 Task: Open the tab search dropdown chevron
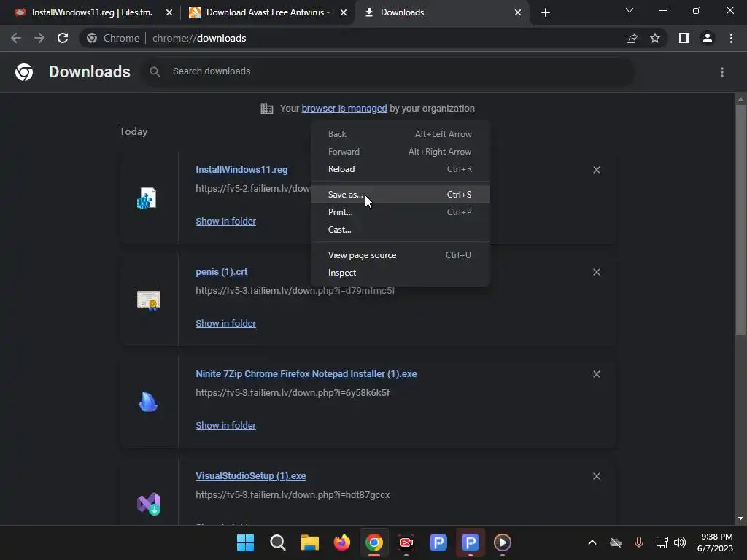[x=630, y=10]
